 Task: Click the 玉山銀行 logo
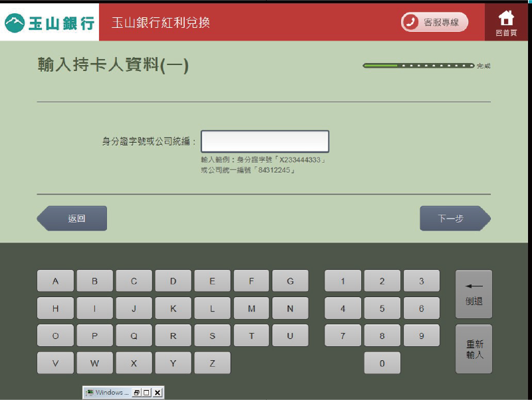49,23
